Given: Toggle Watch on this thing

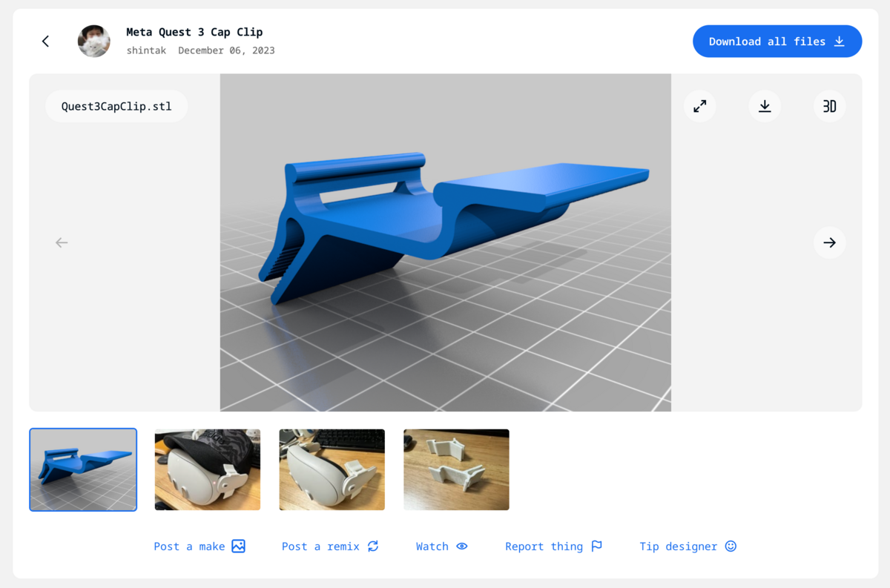Looking at the screenshot, I should [442, 546].
